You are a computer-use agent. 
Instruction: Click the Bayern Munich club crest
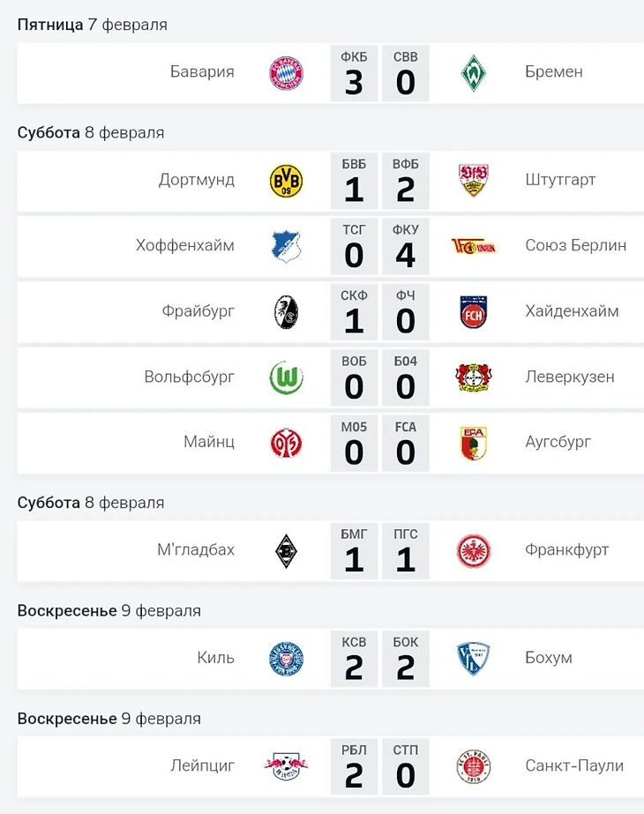pos(286,73)
